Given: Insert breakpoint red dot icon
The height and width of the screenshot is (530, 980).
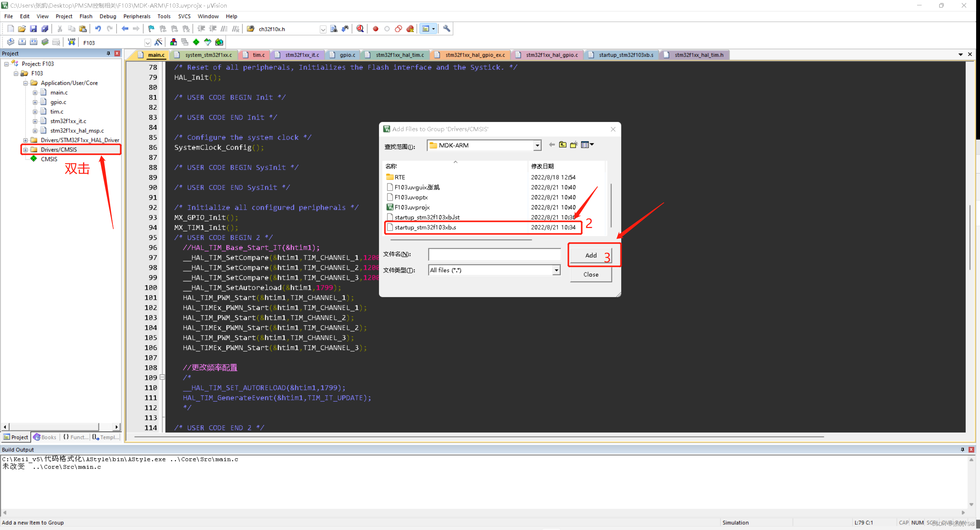Looking at the screenshot, I should [x=376, y=29].
